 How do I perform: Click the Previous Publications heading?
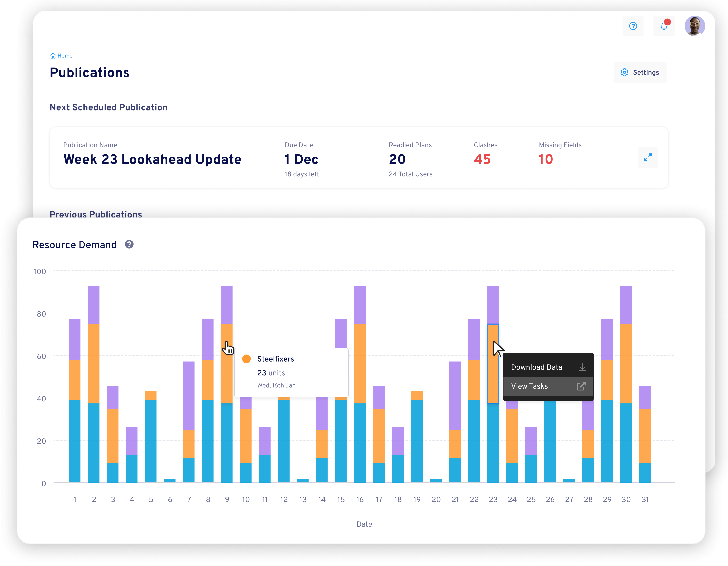(96, 214)
